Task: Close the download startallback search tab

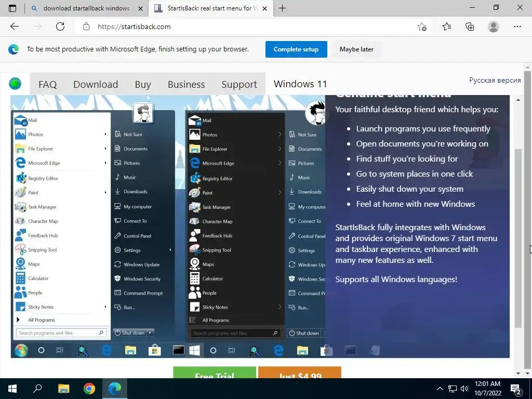Action: (140, 8)
